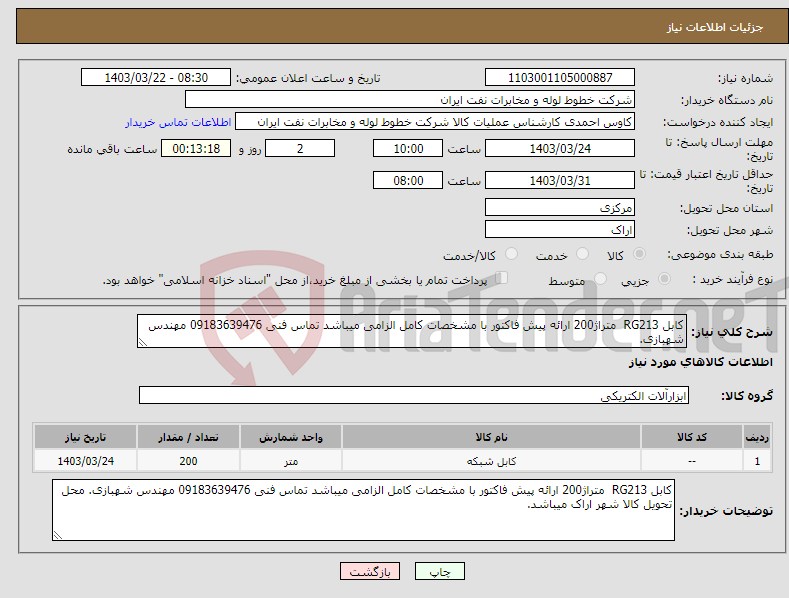The height and width of the screenshot is (598, 789).
Task: Click the page header جزئیات اطلاعات نیاز
Action: coord(715,27)
